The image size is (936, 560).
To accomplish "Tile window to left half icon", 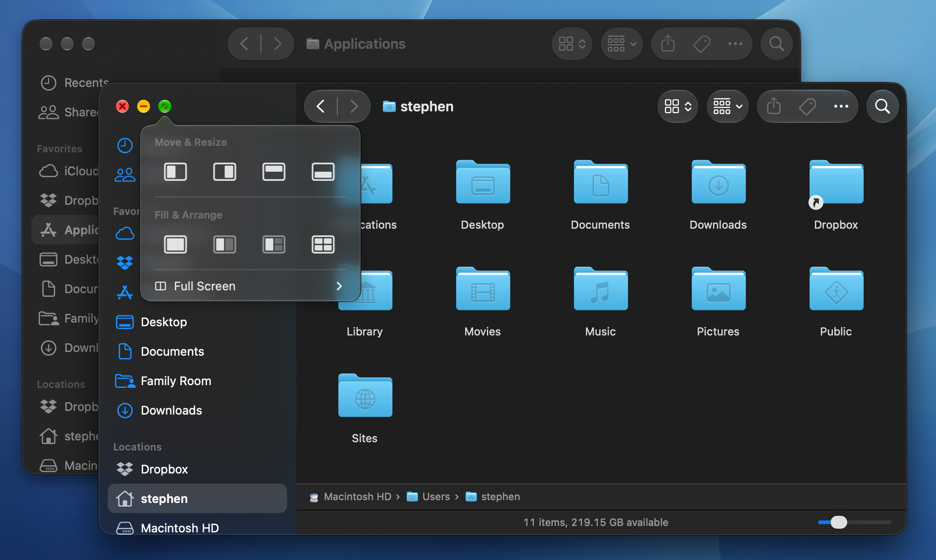I will pyautogui.click(x=175, y=172).
